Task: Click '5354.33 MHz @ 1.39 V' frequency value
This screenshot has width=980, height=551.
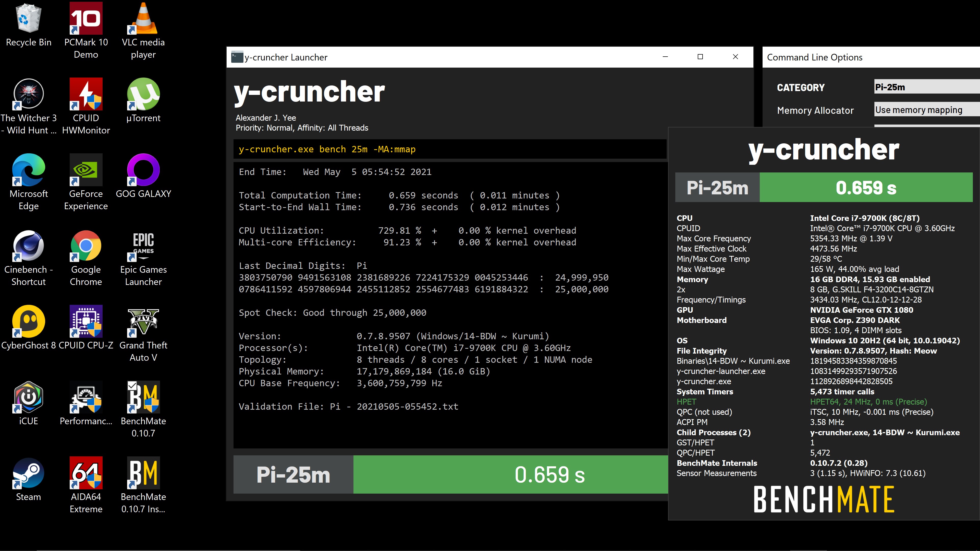Action: (x=851, y=239)
